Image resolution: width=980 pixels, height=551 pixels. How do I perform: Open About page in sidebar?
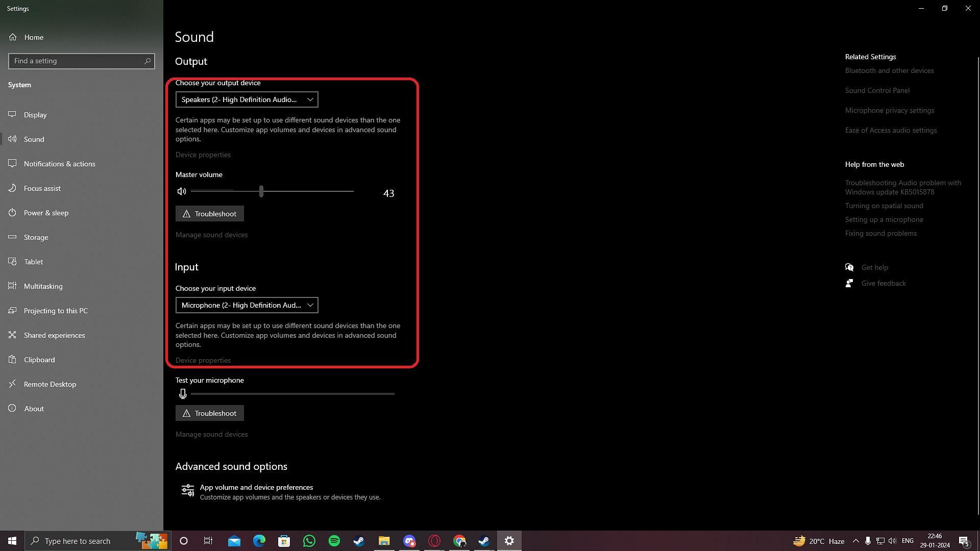coord(82,409)
